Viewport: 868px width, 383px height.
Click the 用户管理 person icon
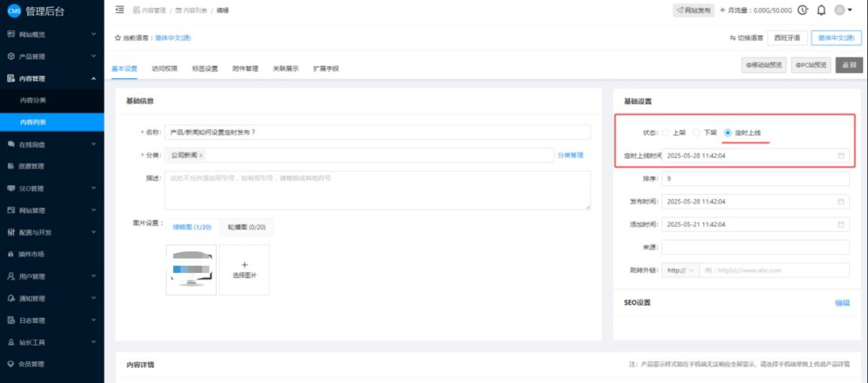11,276
